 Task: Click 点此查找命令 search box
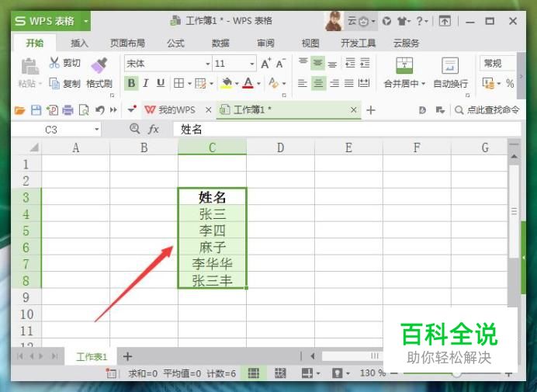(487, 110)
